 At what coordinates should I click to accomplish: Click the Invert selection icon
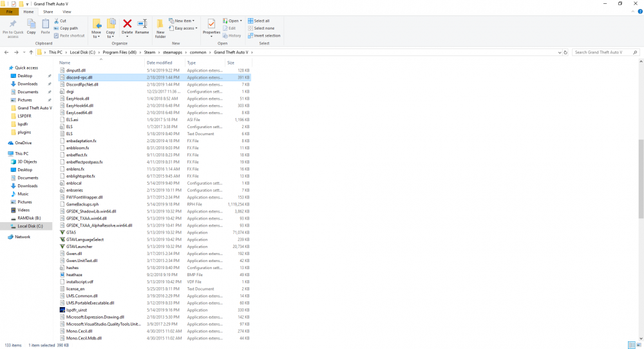251,35
